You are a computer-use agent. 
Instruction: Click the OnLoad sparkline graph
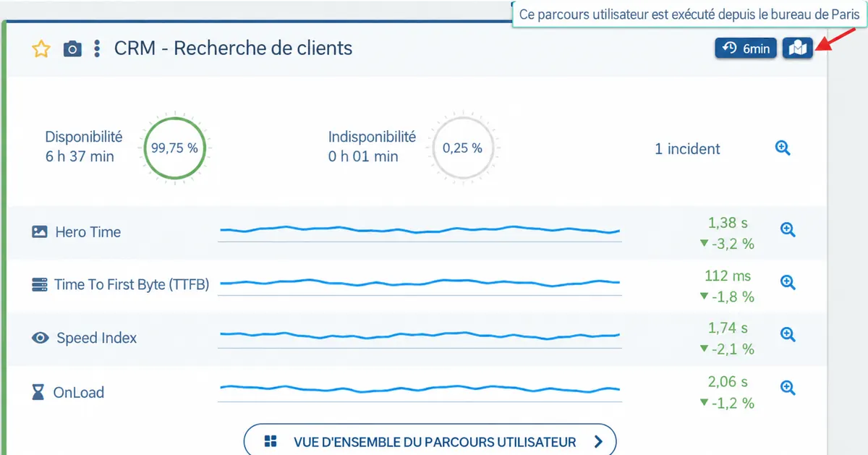tap(420, 391)
